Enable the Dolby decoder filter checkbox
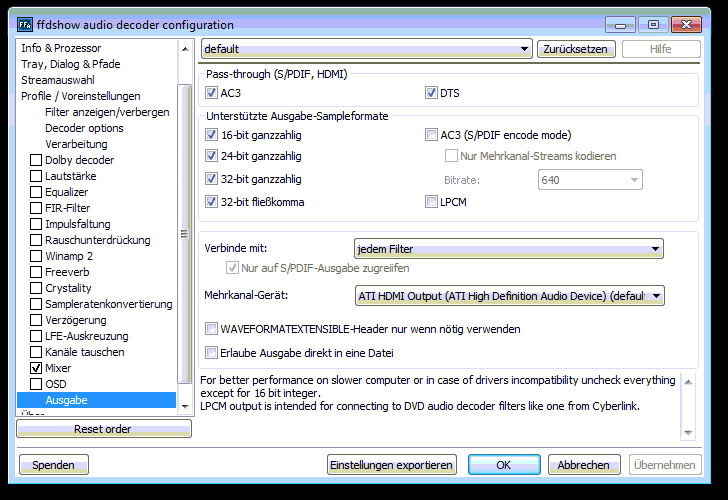 (x=36, y=160)
